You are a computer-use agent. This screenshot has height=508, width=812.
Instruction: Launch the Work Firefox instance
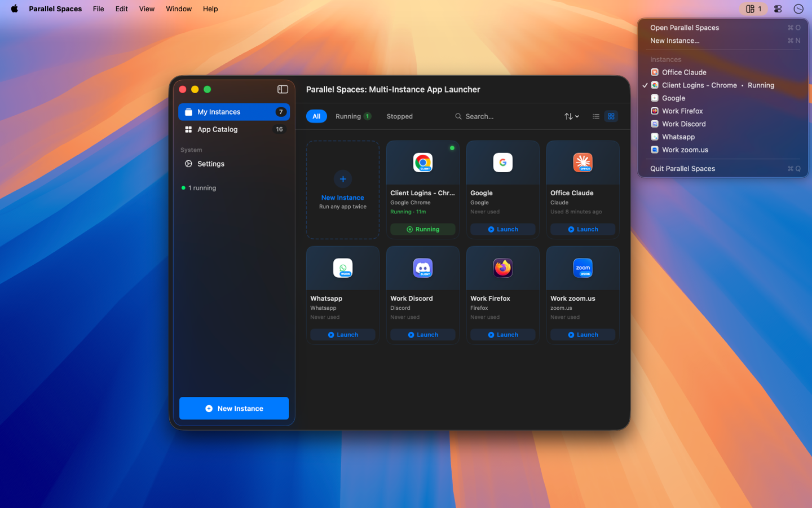pos(503,335)
